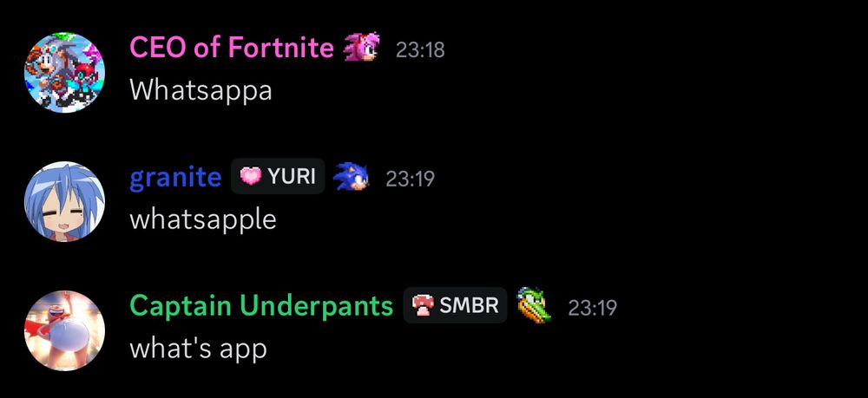Click the pink heart in YURI tag
The height and width of the screenshot is (398, 868).
coord(251,176)
